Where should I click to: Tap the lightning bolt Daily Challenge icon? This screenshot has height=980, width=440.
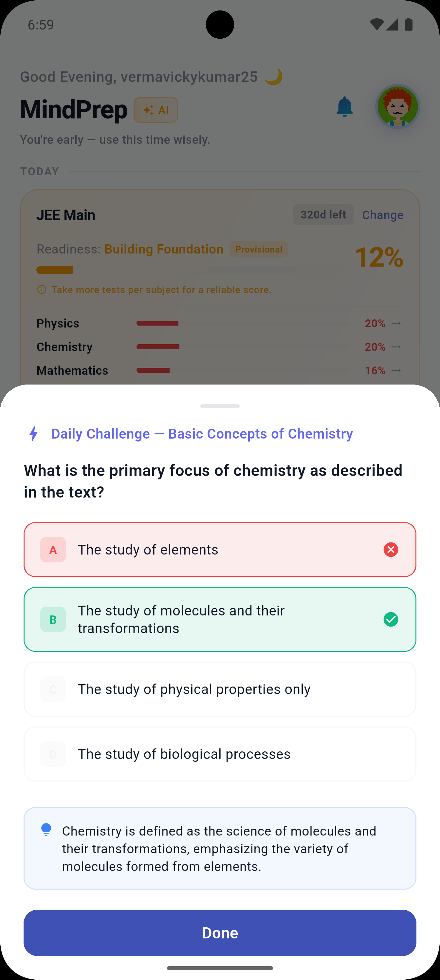34,434
